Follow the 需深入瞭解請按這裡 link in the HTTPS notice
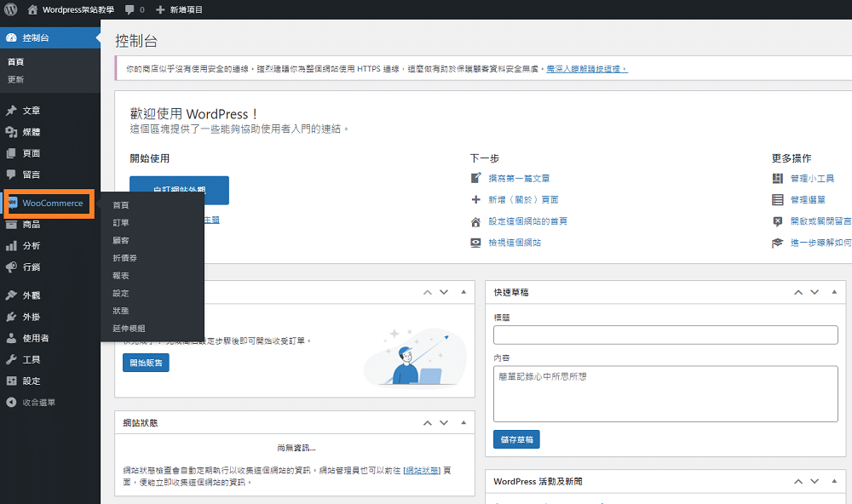The width and height of the screenshot is (852, 504). pyautogui.click(x=587, y=69)
